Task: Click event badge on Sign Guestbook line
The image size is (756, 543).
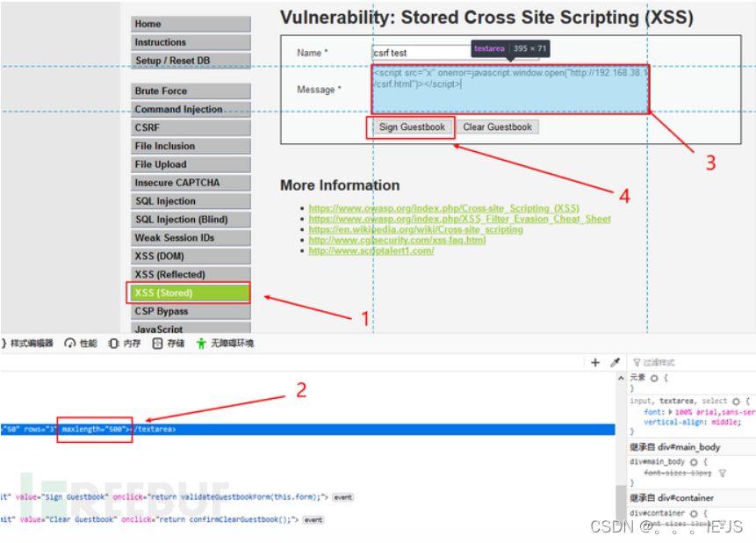Action: (x=342, y=497)
